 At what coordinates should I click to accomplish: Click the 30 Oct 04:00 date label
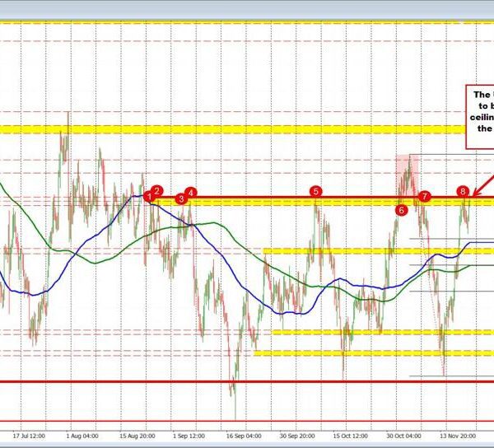403,436
